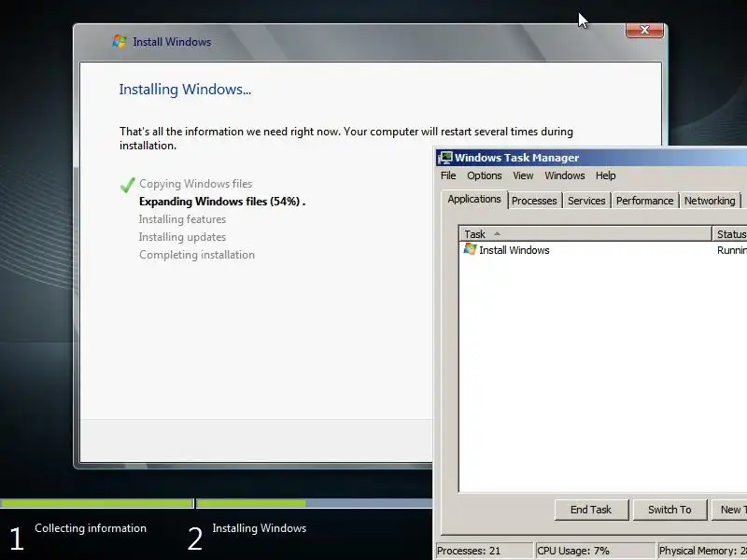Click the Copying Windows files step text
The width and height of the screenshot is (747, 560).
pos(196,184)
